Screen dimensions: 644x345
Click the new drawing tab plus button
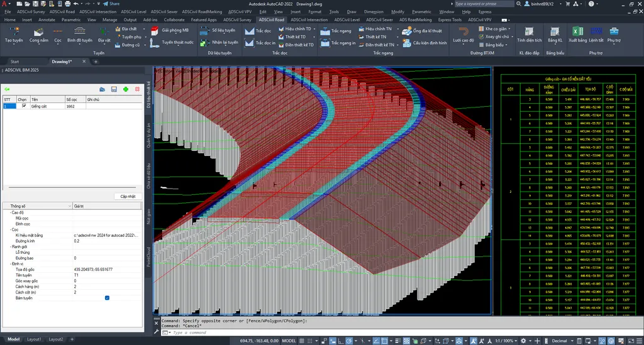pos(96,62)
